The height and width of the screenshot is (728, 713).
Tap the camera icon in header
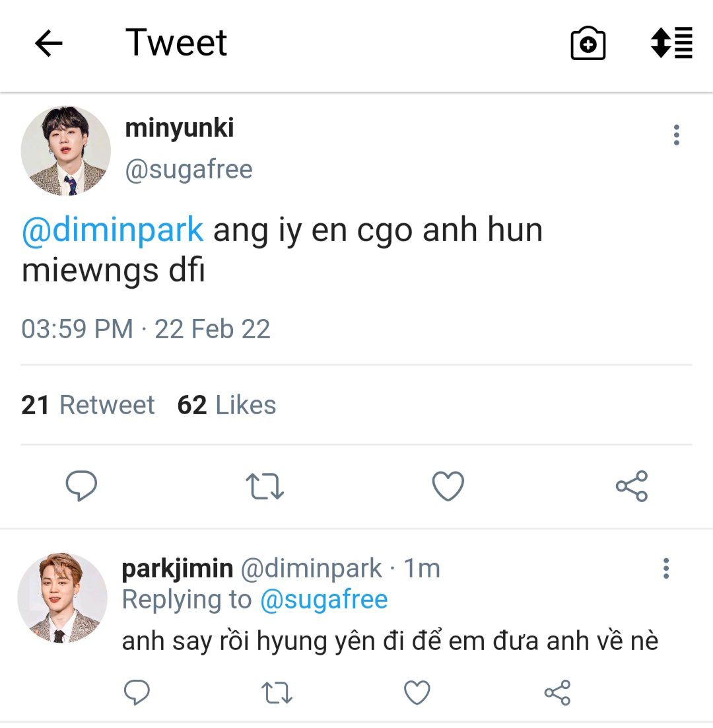(588, 44)
